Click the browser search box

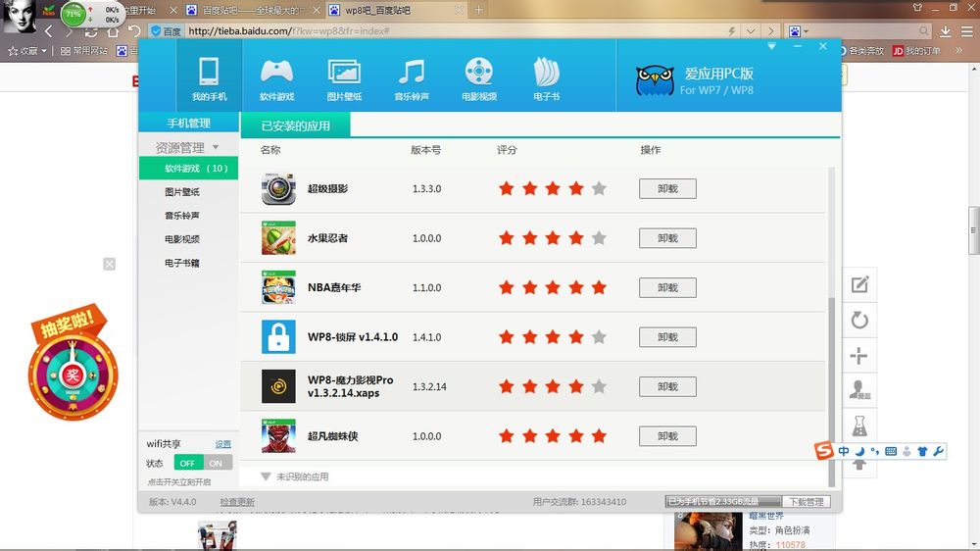coord(865,30)
